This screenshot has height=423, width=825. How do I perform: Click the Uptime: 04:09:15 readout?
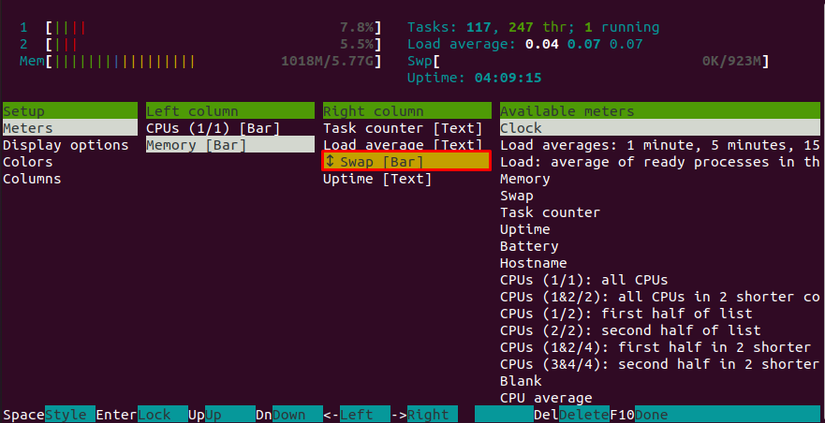tap(475, 78)
